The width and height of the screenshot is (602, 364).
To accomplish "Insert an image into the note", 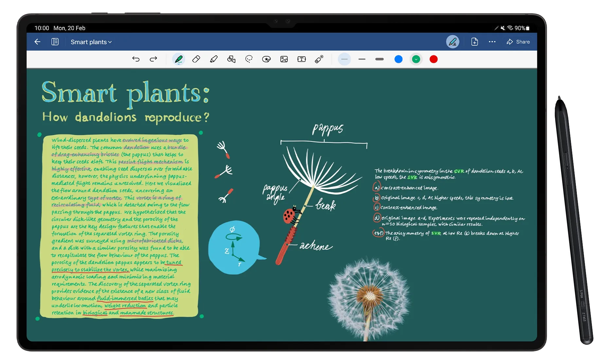I will (x=284, y=59).
